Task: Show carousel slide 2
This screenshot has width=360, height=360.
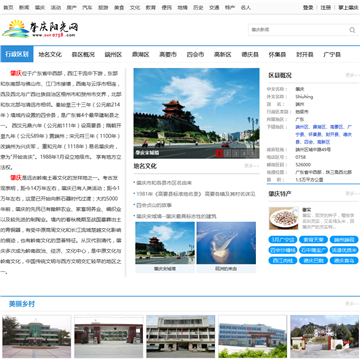Action: [227, 153]
